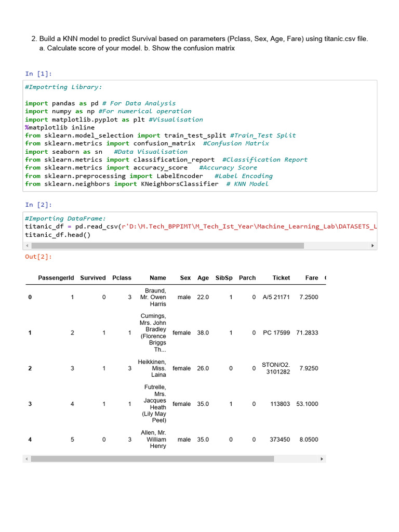Click ticket value PC 17599
The width and height of the screenshot is (399, 532).
click(x=276, y=333)
